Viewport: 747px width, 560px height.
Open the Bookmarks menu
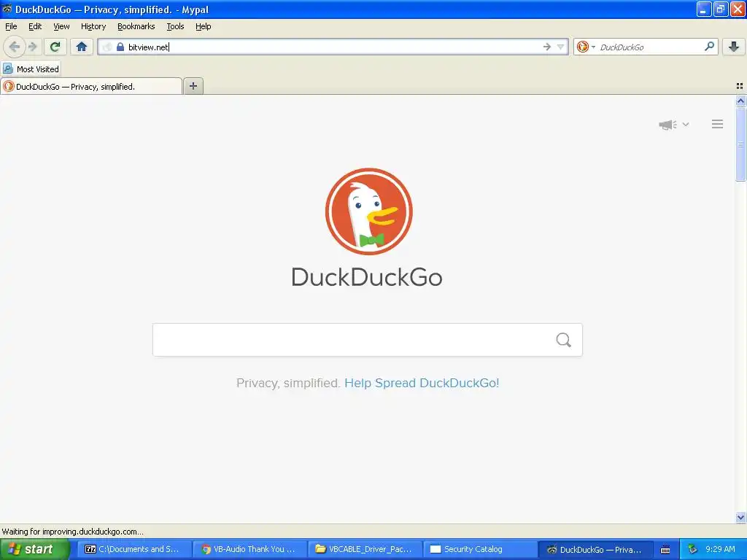136,26
